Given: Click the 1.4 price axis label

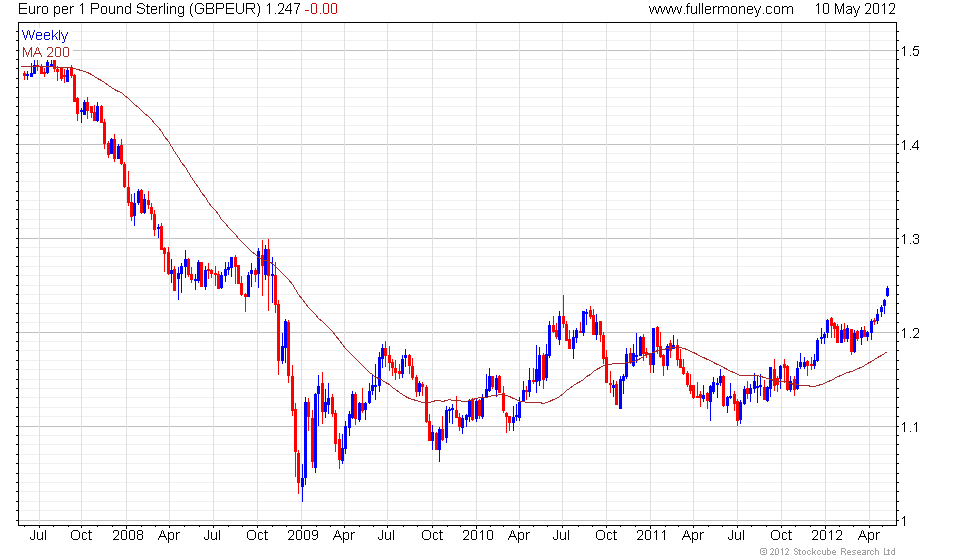Looking at the screenshot, I should pos(910,145).
